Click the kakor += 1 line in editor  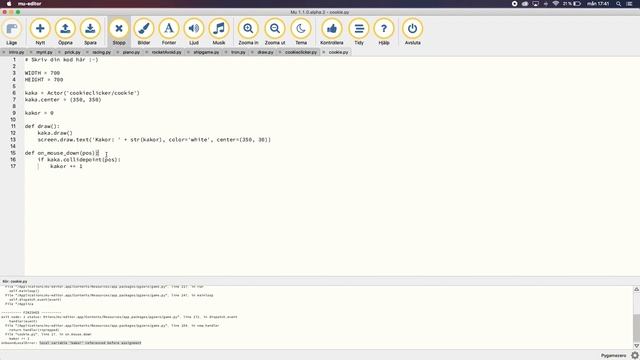pos(66,166)
